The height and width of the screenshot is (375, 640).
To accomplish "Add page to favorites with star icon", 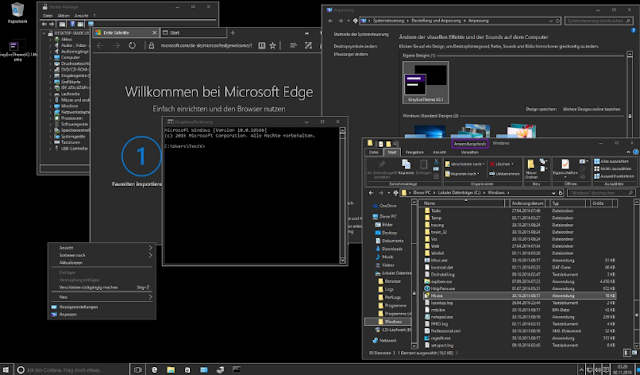I will pos(273,46).
